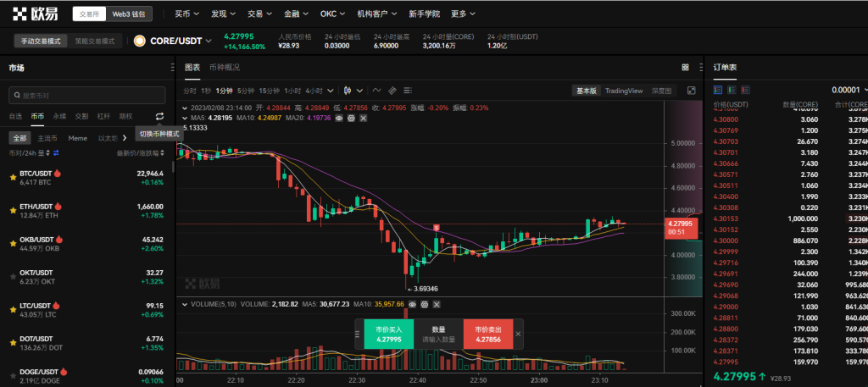868x387 pixels.
Task: Remove the MA indicator
Action: (x=363, y=118)
